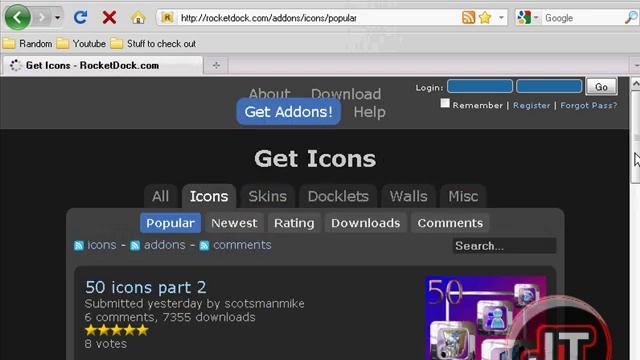The image size is (640, 360).
Task: Tick the Remember checkbox
Action: coord(445,104)
